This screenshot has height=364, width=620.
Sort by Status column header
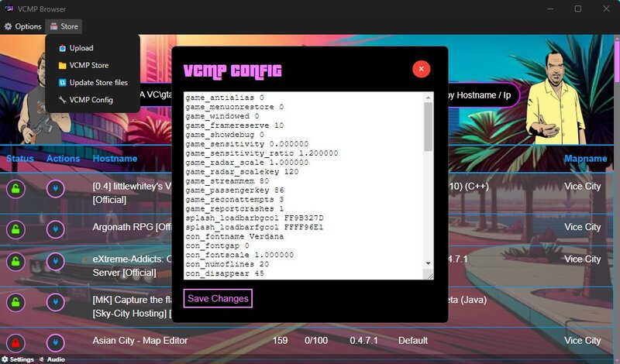pos(20,159)
